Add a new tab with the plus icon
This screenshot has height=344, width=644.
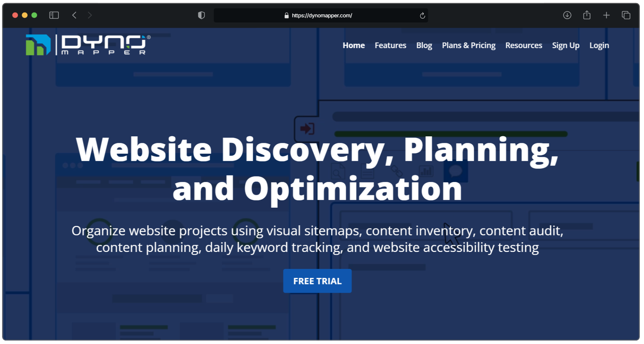pyautogui.click(x=606, y=15)
